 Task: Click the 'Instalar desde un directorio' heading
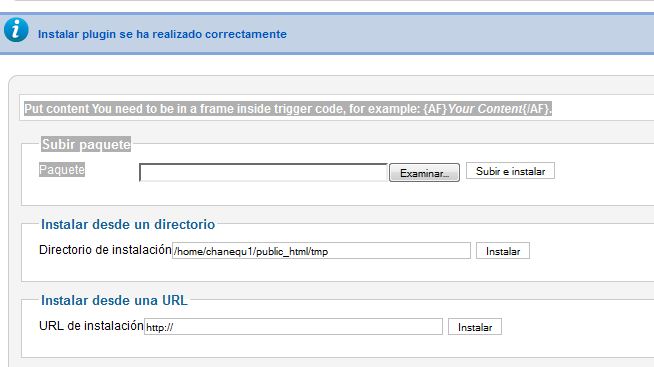click(x=128, y=224)
